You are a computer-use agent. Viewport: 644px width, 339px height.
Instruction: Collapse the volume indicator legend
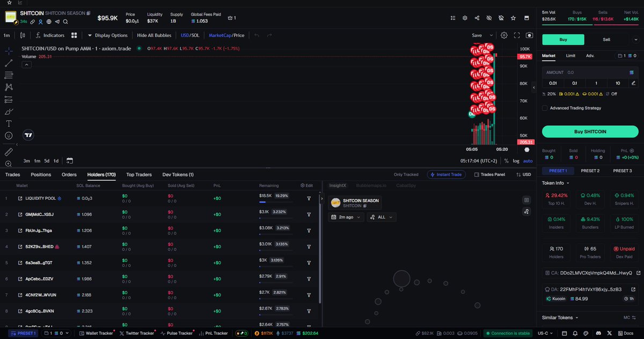(26, 64)
